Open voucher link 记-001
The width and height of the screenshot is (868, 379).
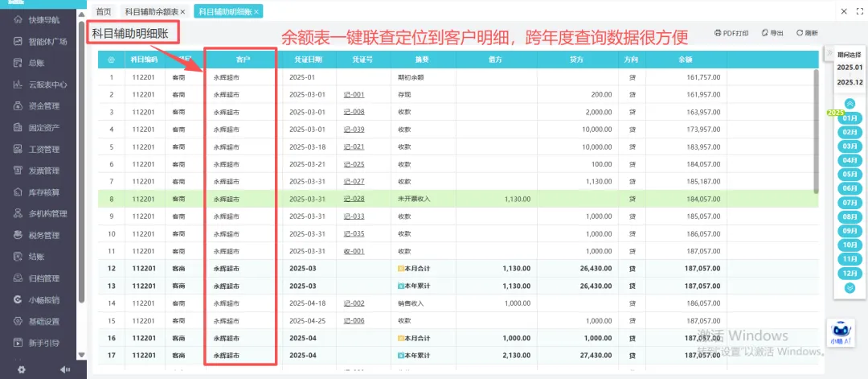click(x=354, y=95)
